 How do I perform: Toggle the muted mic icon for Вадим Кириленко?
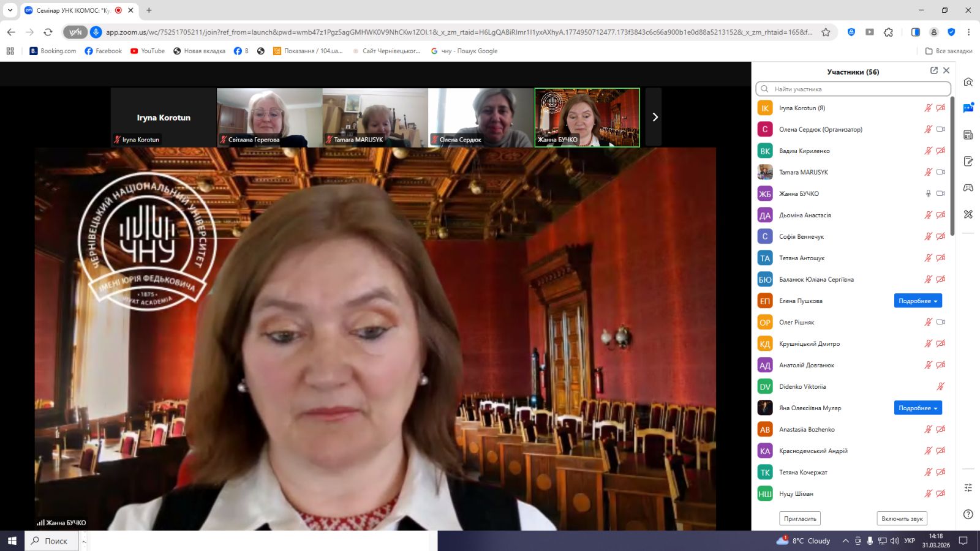coord(928,151)
